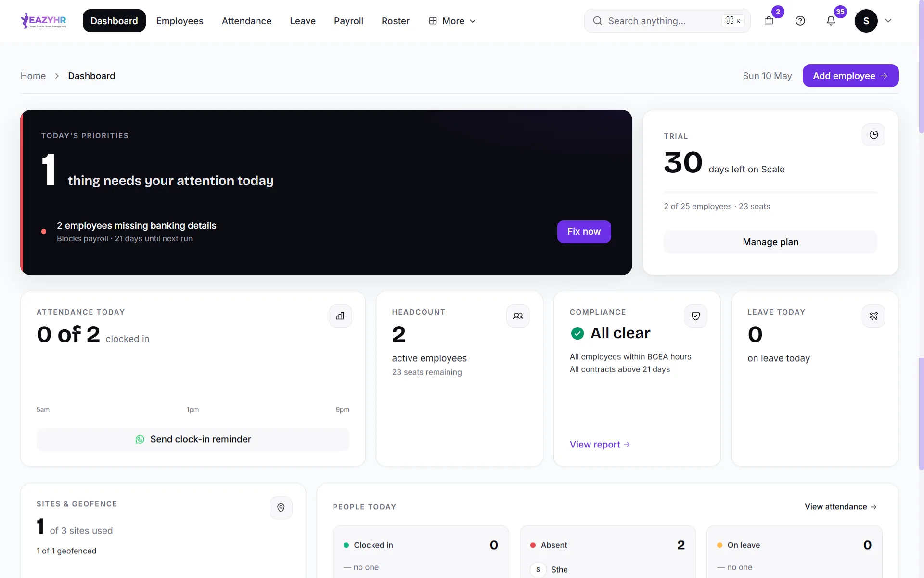924x578 pixels.
Task: Expand the profile menu chevron
Action: 888,21
